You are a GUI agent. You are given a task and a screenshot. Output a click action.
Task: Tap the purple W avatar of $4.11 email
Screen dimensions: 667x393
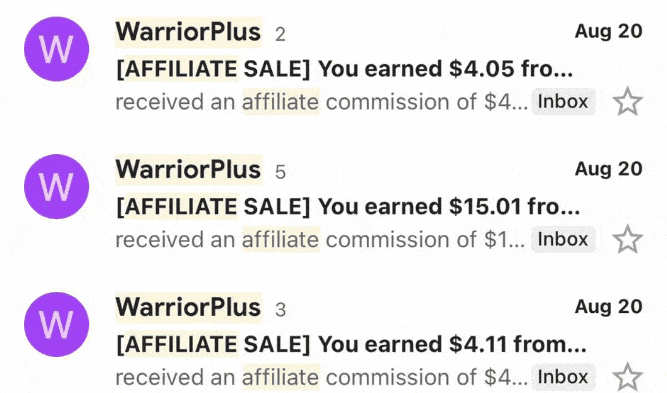pos(57,325)
